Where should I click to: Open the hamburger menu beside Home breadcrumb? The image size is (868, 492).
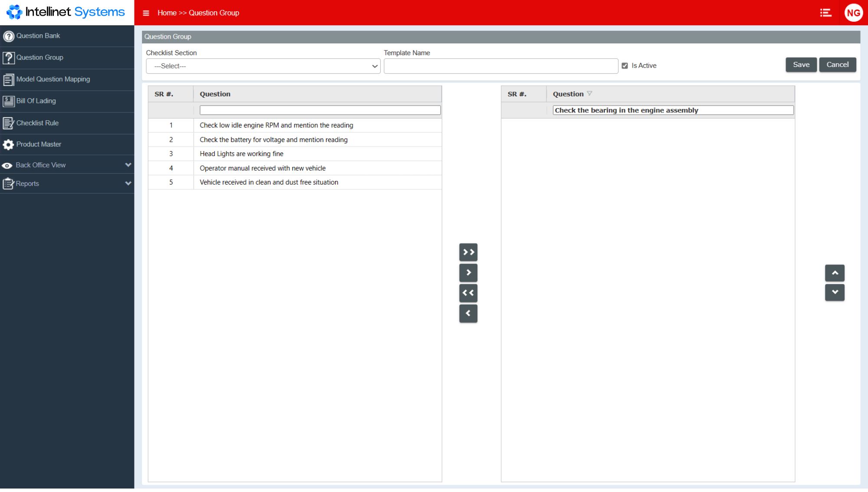point(146,13)
